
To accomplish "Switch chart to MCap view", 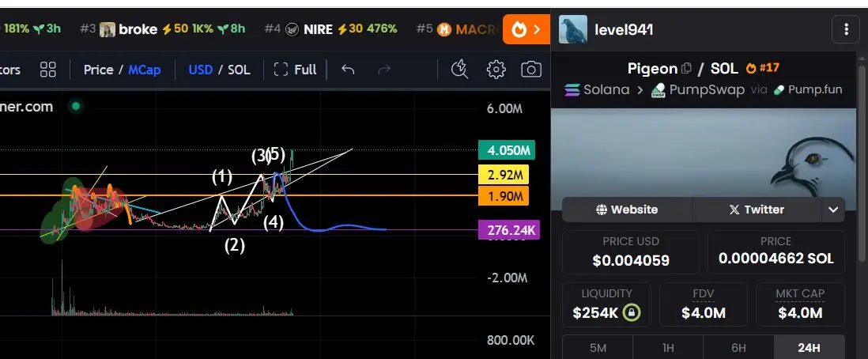I will [x=144, y=70].
